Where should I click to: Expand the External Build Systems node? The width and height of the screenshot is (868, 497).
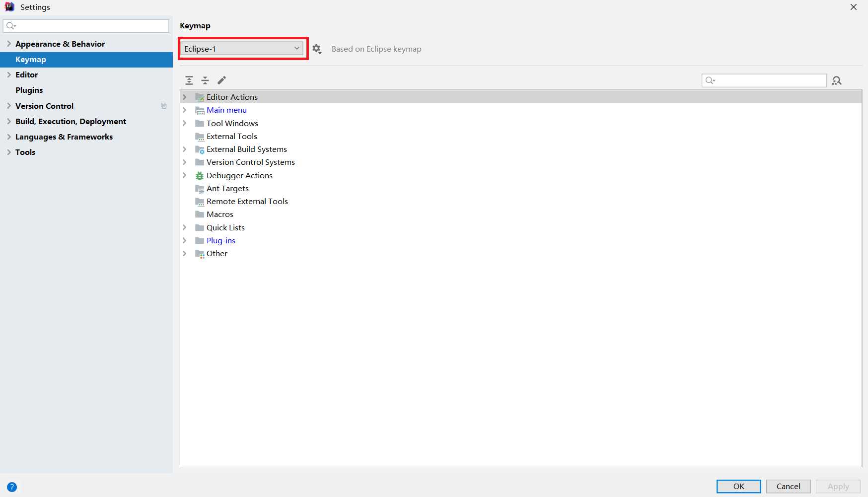coord(185,149)
